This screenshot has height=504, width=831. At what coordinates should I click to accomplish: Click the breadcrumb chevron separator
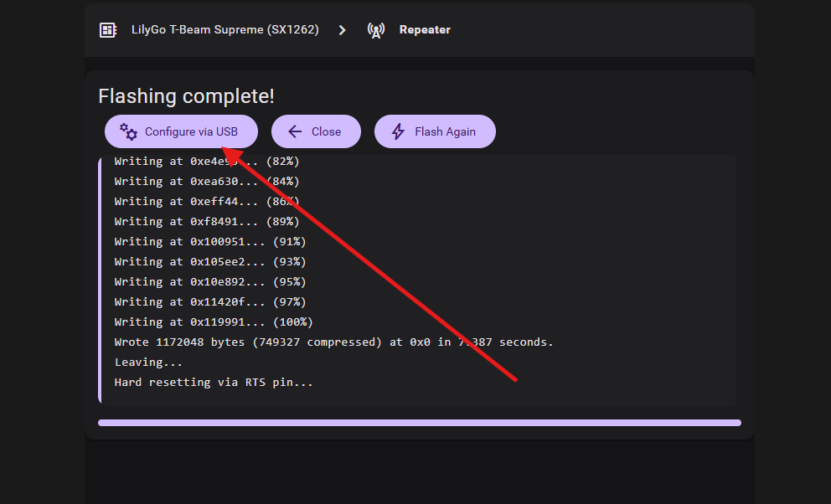coord(342,30)
